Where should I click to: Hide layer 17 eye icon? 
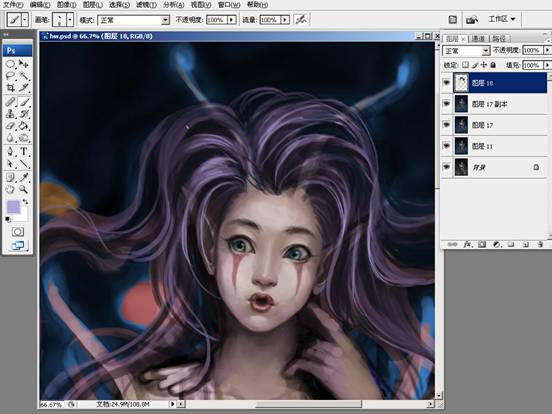447,125
